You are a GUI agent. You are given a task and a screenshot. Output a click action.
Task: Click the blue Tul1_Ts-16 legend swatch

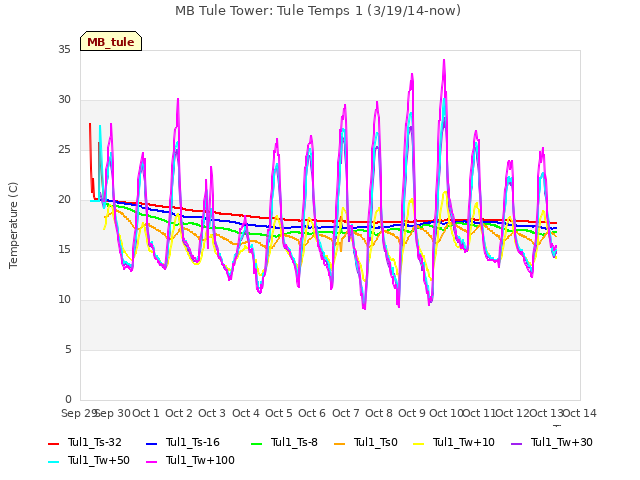pyautogui.click(x=152, y=443)
